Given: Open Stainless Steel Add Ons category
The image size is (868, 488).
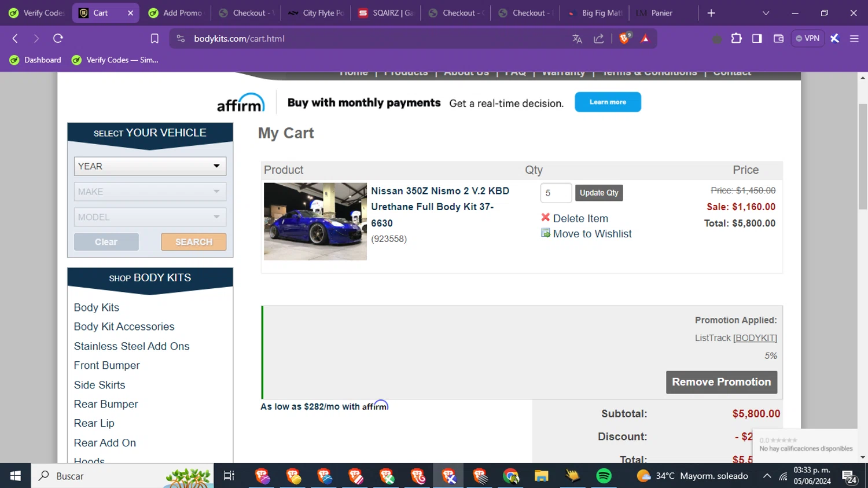Looking at the screenshot, I should [131, 346].
